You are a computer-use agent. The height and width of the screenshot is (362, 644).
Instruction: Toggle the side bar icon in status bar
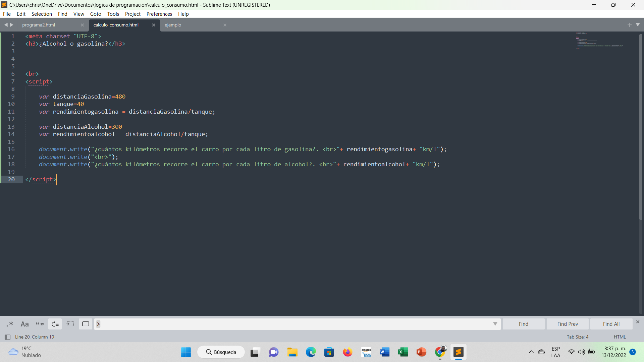point(7,337)
